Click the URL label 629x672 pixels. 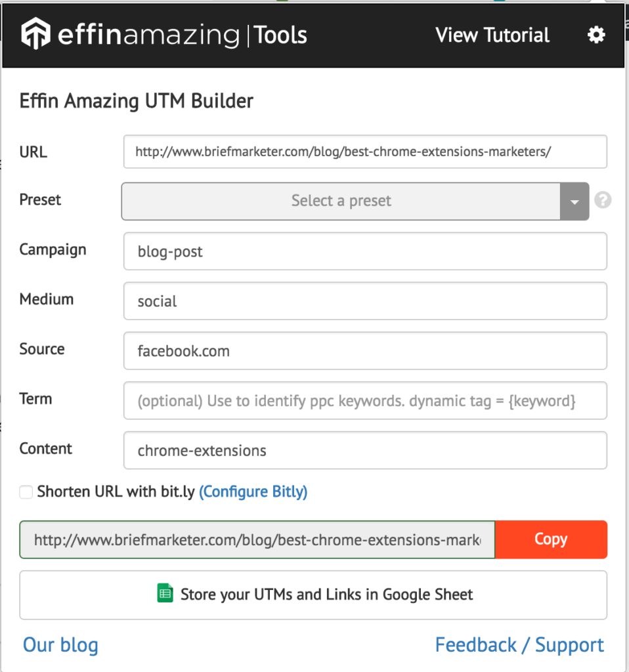click(x=33, y=152)
